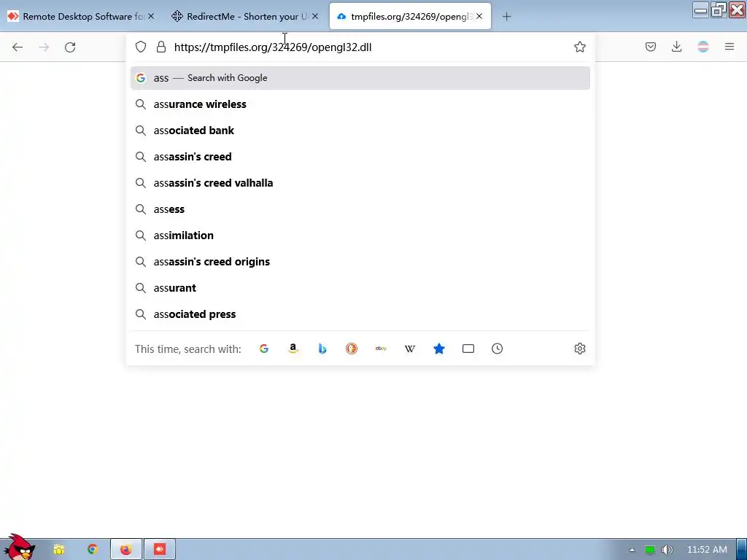Search this time with Wikipedia
747x560 pixels.
tap(410, 349)
